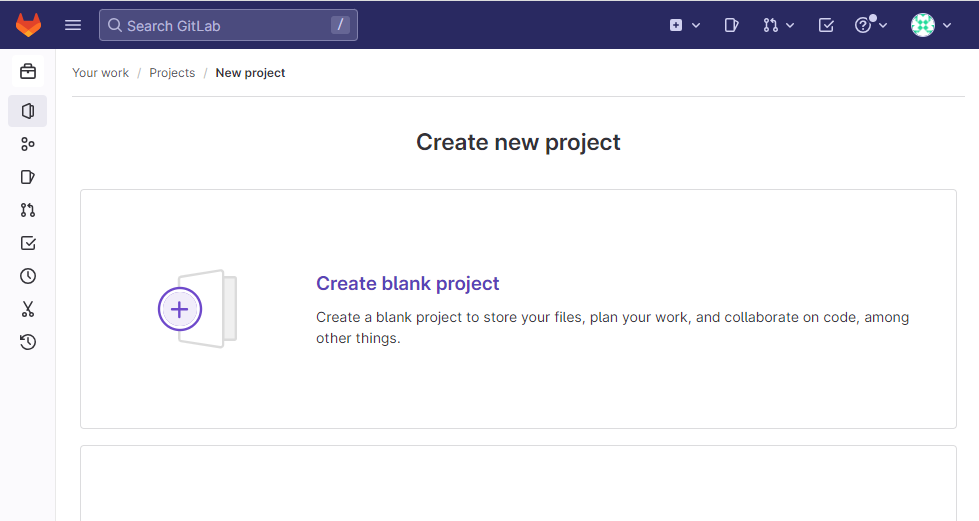Select Projects in the left sidebar

coord(27,111)
